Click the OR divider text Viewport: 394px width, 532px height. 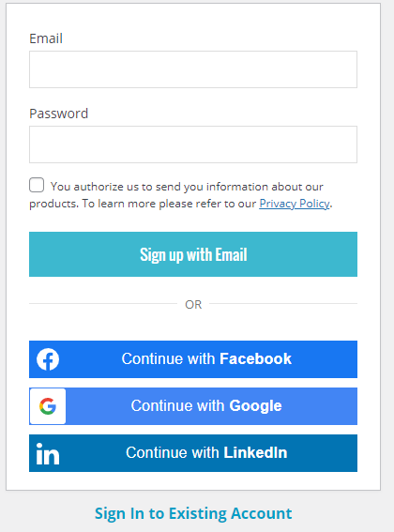click(x=193, y=305)
